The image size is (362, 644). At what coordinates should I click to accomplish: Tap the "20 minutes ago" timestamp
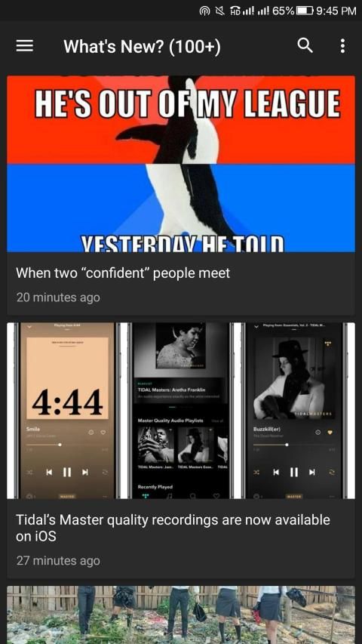coord(58,297)
